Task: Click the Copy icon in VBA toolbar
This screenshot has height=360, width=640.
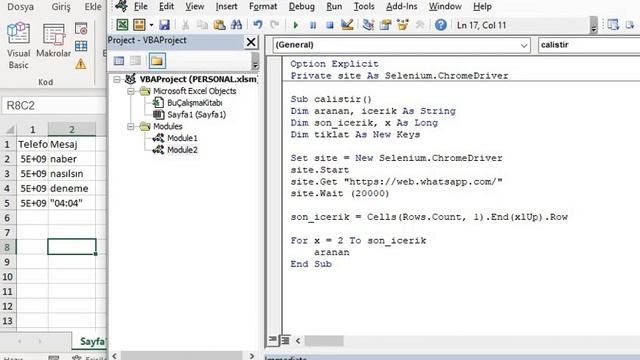Action: click(202, 25)
